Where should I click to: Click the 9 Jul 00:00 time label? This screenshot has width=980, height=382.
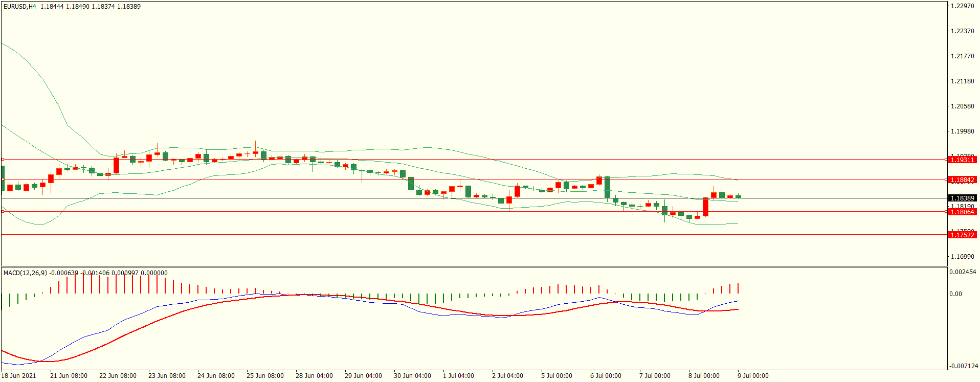click(753, 376)
